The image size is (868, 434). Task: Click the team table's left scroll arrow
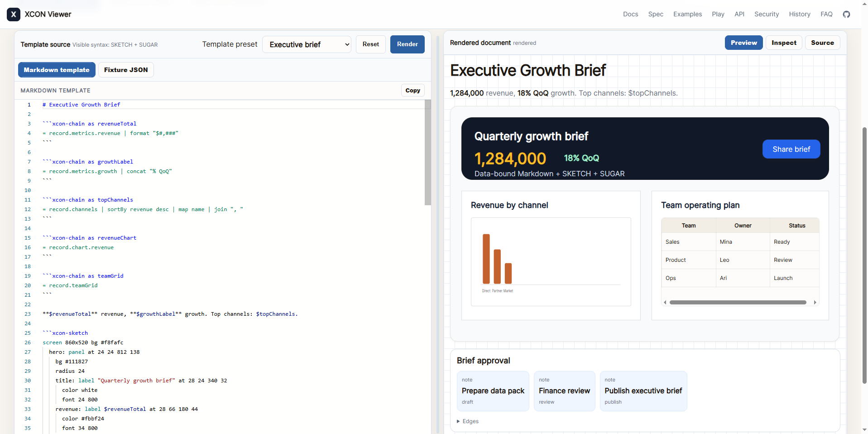(x=665, y=302)
